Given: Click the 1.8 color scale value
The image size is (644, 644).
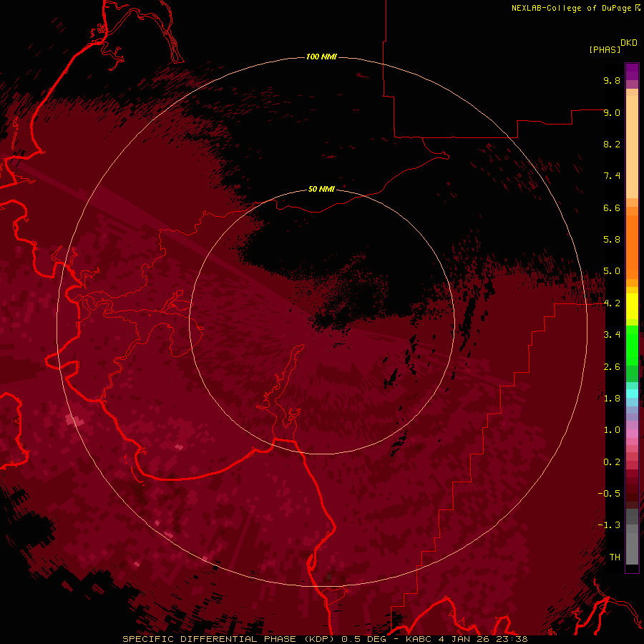Looking at the screenshot, I should pos(612,399).
